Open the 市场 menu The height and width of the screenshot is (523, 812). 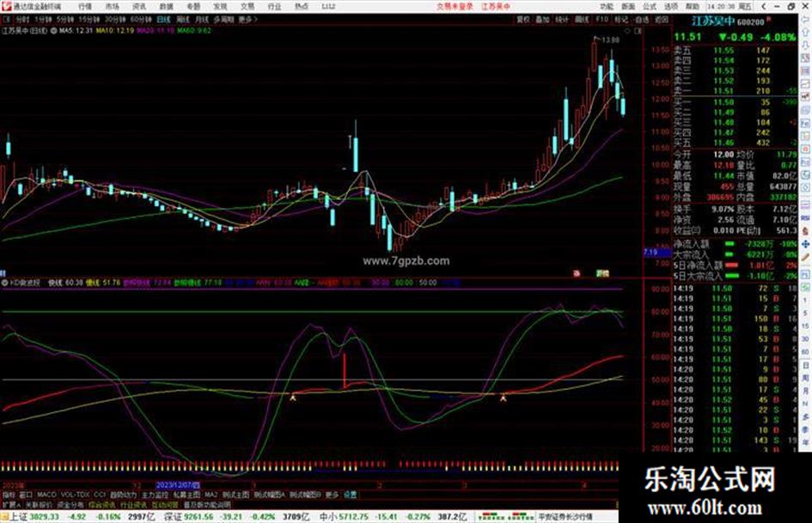(x=112, y=6)
